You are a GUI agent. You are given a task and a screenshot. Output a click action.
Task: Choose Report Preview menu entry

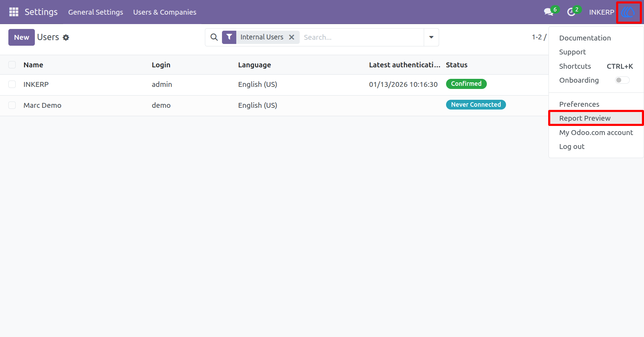(x=596, y=118)
